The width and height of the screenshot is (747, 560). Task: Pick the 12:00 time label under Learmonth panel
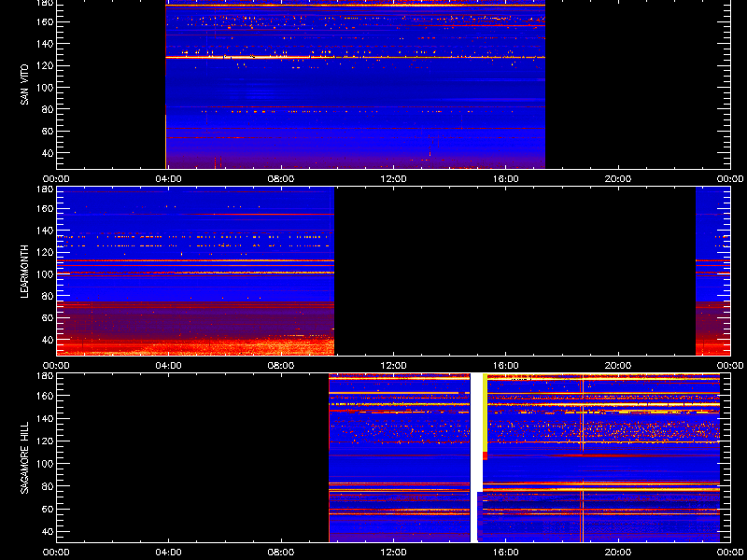pyautogui.click(x=393, y=366)
